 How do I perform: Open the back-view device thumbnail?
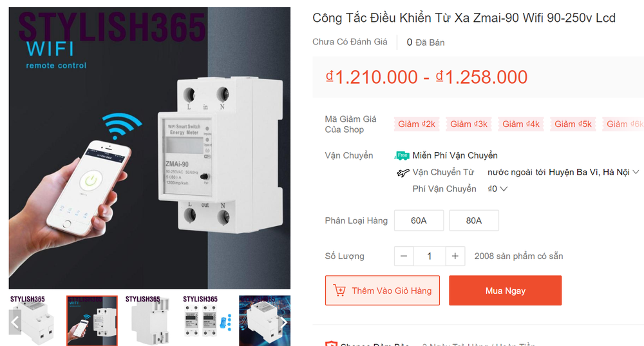[x=149, y=320]
